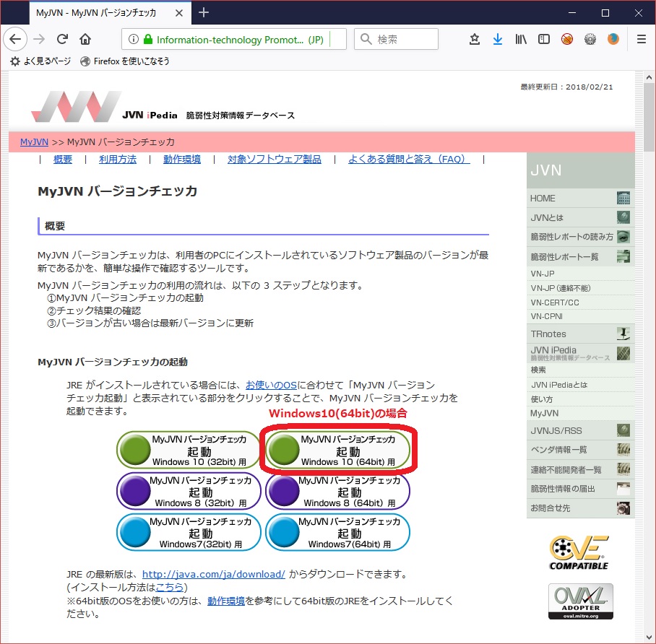Screen dimensions: 656x644
Task: Open the CVE Compatible badge
Action: 579,553
